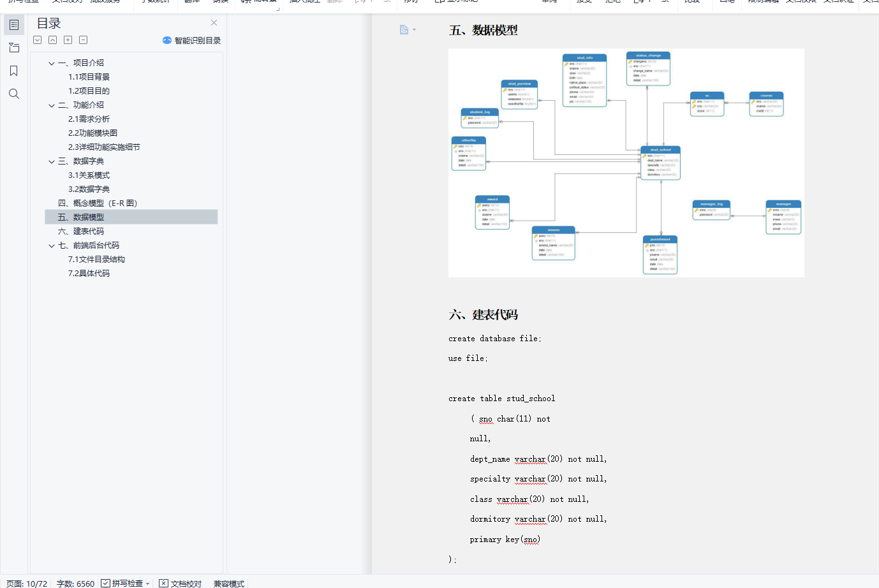Collapse the 三、数据字典 section chevron
Viewport: 879px width, 588px height.
coord(52,161)
